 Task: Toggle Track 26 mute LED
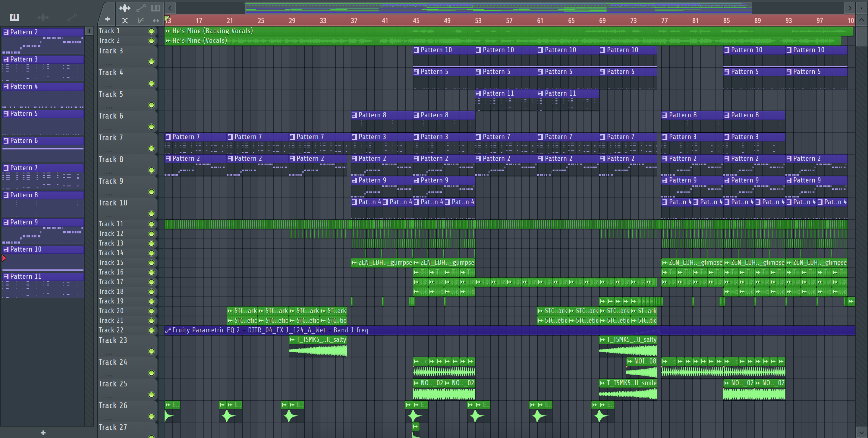tap(151, 416)
